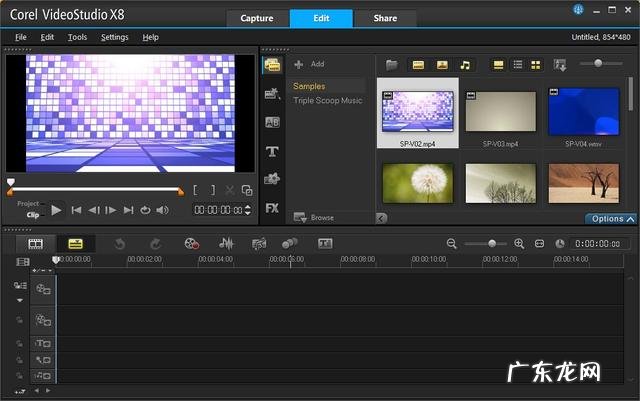Viewport: 640px width, 401px height.
Task: Adjust the thumbnail size slider
Action: 599,64
